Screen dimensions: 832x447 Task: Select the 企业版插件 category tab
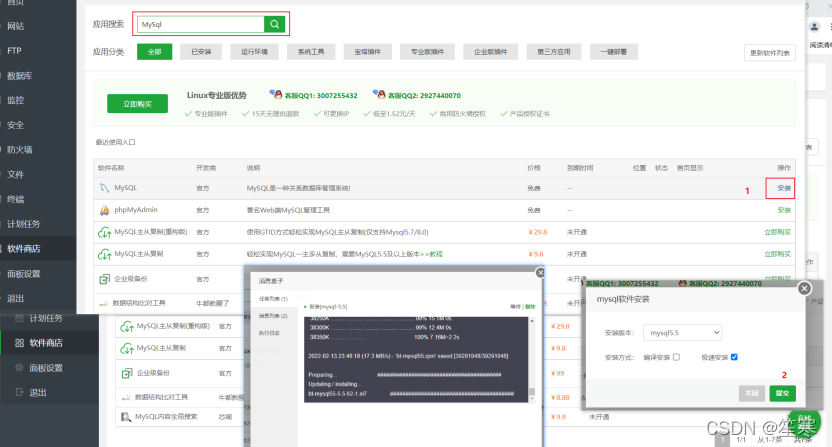coord(490,52)
